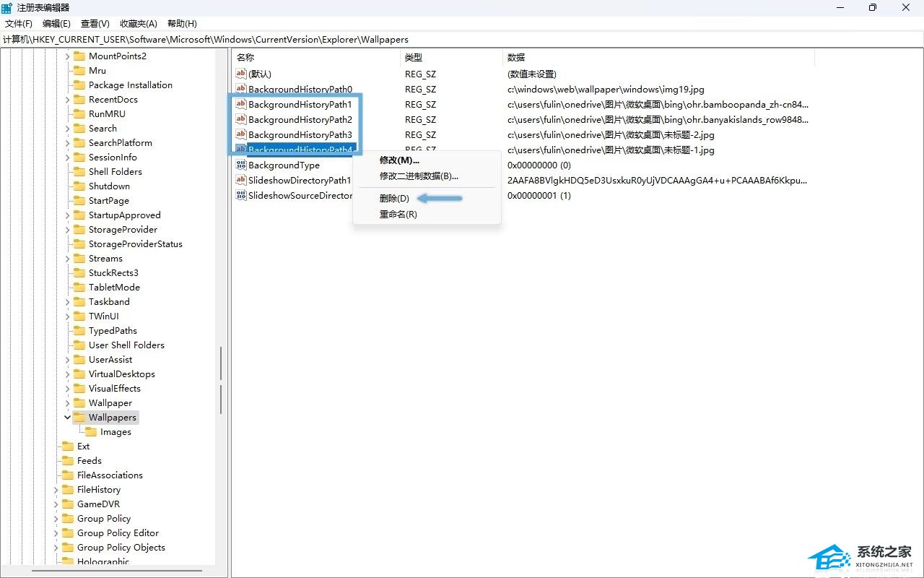Collapse the Wallpapers tree node
Screen dimensions: 924x578
pyautogui.click(x=67, y=417)
